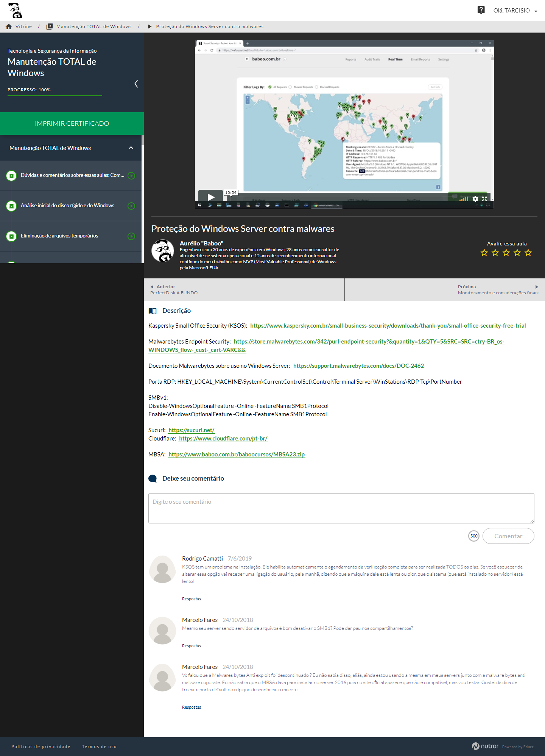
Task: Collapse Manutenção TOTAL de Windows section
Action: (131, 148)
